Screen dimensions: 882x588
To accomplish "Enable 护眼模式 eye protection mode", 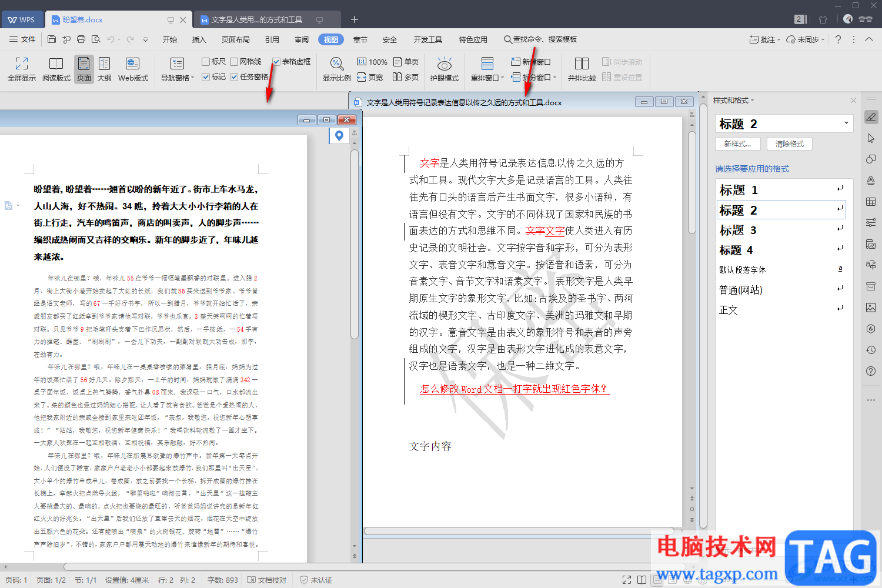I will click(445, 69).
